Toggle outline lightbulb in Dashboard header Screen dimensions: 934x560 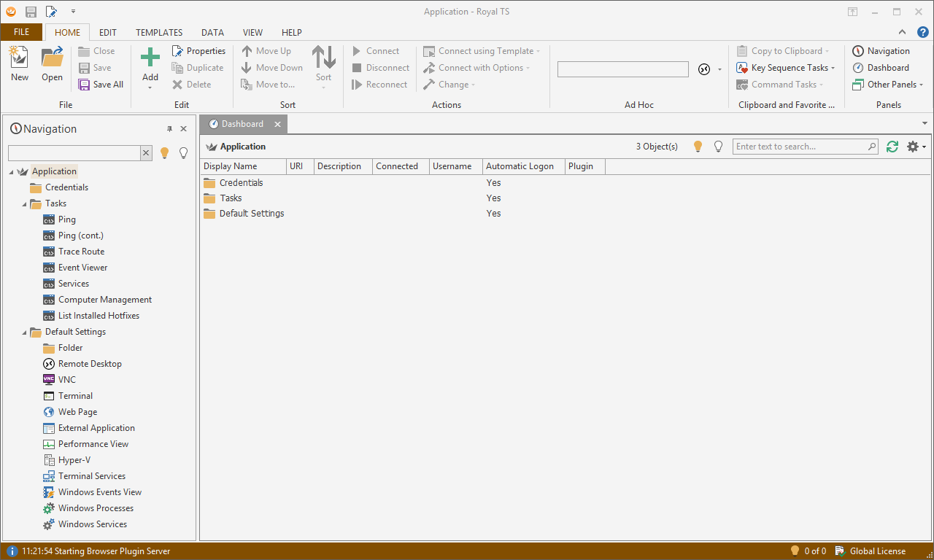(718, 147)
